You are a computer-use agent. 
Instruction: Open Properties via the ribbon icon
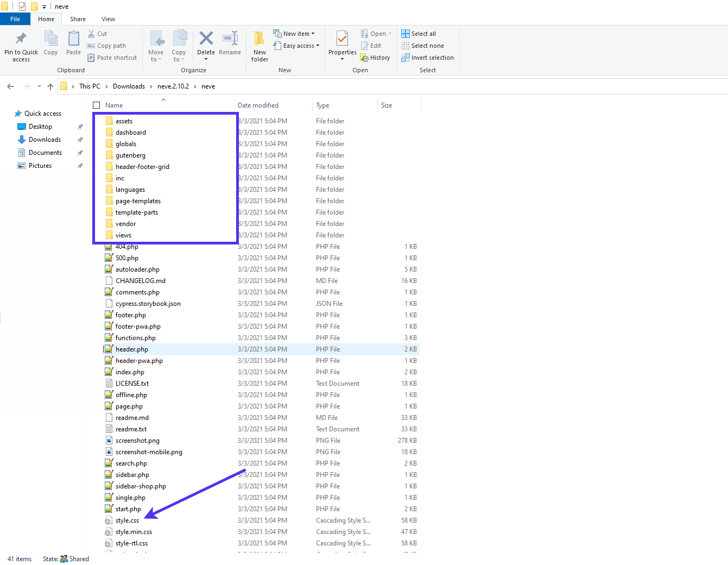(x=342, y=39)
